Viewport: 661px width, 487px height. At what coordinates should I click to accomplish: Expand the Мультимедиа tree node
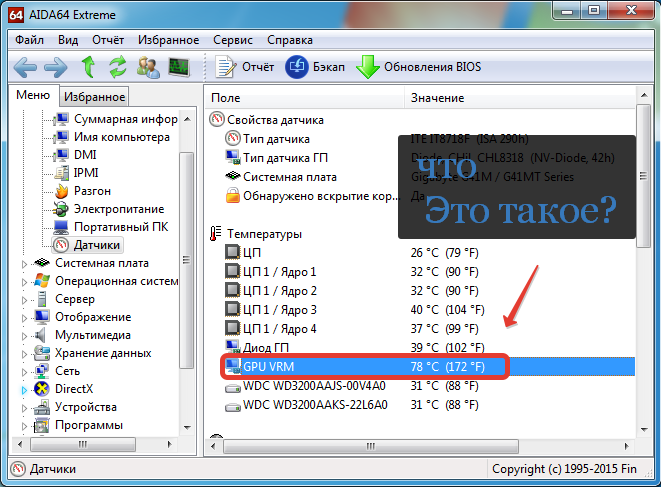pos(24,336)
